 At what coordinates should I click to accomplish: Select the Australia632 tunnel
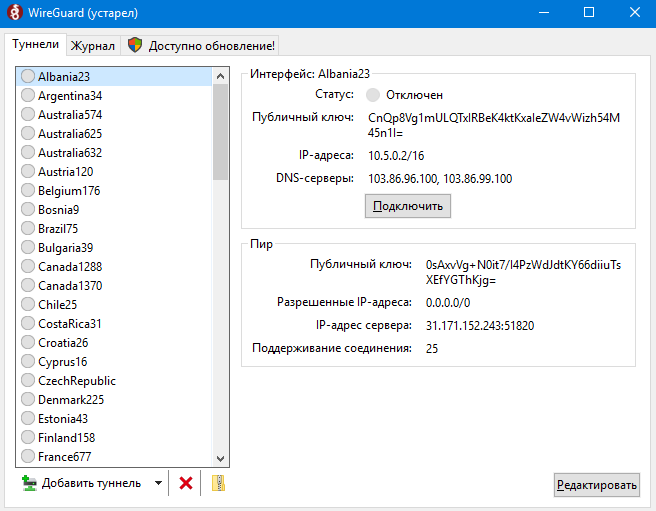[x=114, y=153]
